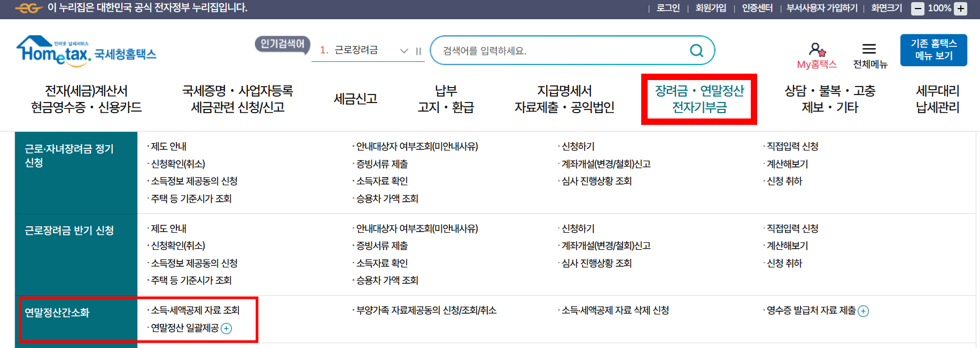Click 소득정보 제공동의 신청 under 정기 신청
The height and width of the screenshot is (348, 980).
click(194, 181)
